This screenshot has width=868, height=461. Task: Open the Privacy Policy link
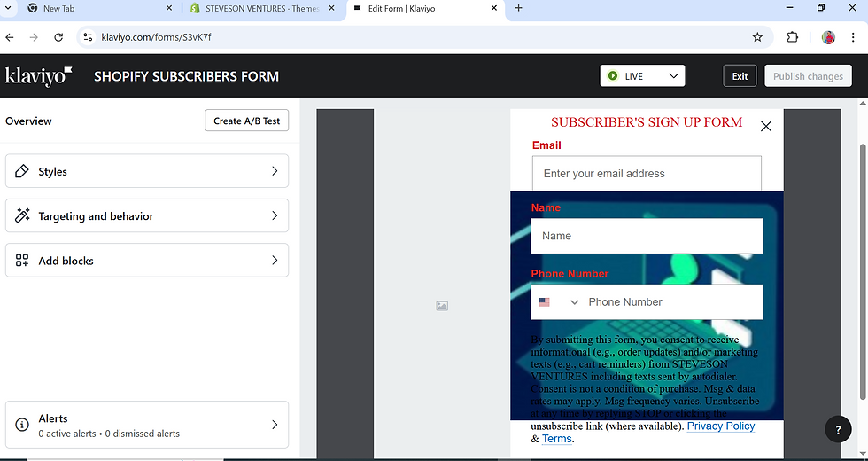pyautogui.click(x=721, y=426)
